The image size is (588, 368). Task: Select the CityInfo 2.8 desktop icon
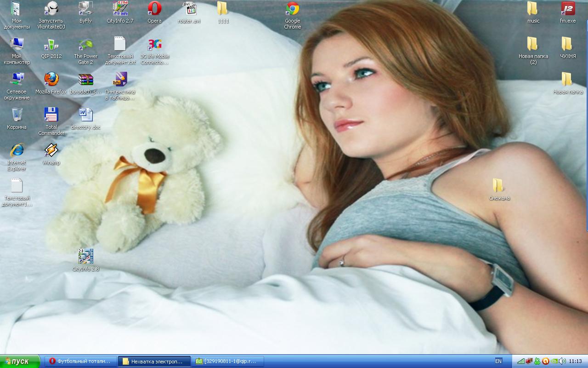pyautogui.click(x=85, y=257)
